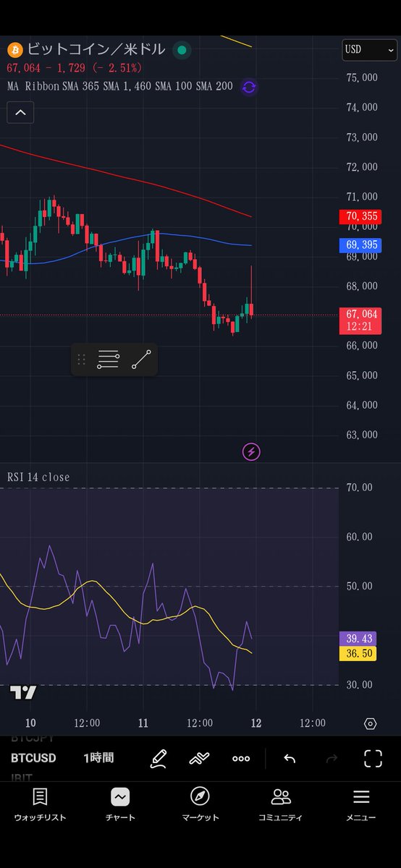Click the green market status indicator
Image resolution: width=401 pixels, height=868 pixels.
tap(182, 50)
